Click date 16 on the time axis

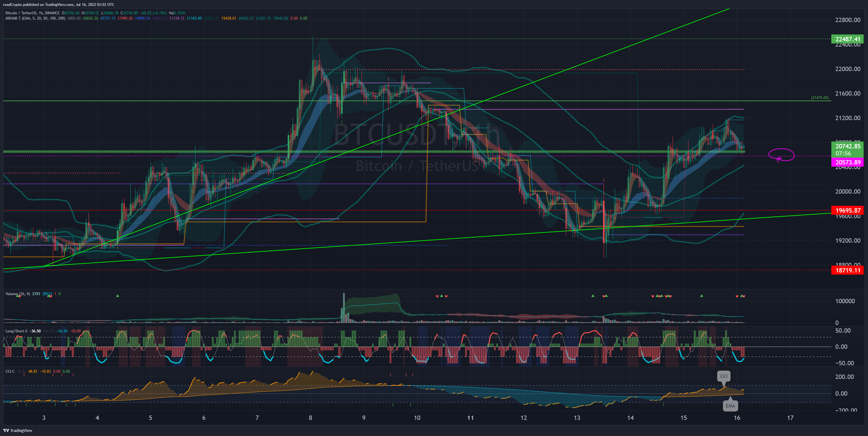[x=737, y=418]
